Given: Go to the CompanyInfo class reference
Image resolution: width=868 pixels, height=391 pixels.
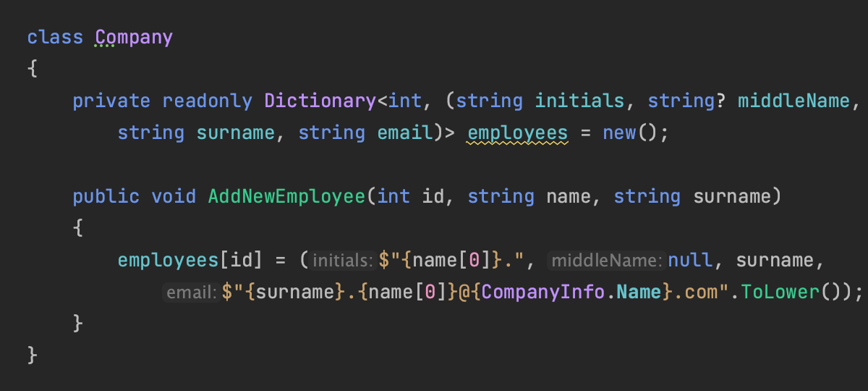Looking at the screenshot, I should point(540,292).
